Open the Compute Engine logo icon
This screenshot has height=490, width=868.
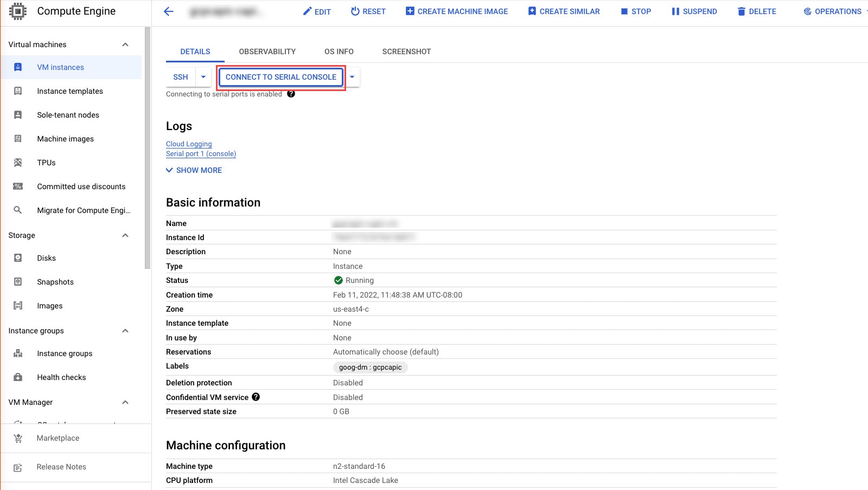pyautogui.click(x=18, y=11)
